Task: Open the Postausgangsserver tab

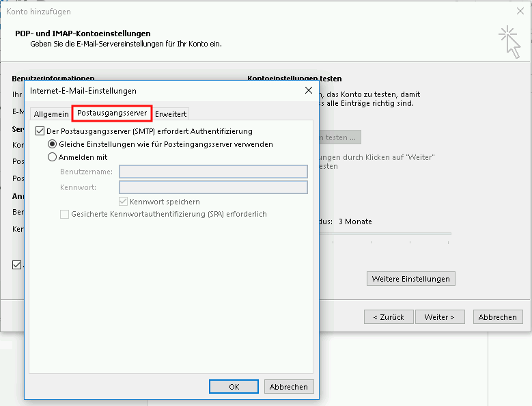Action: [112, 113]
